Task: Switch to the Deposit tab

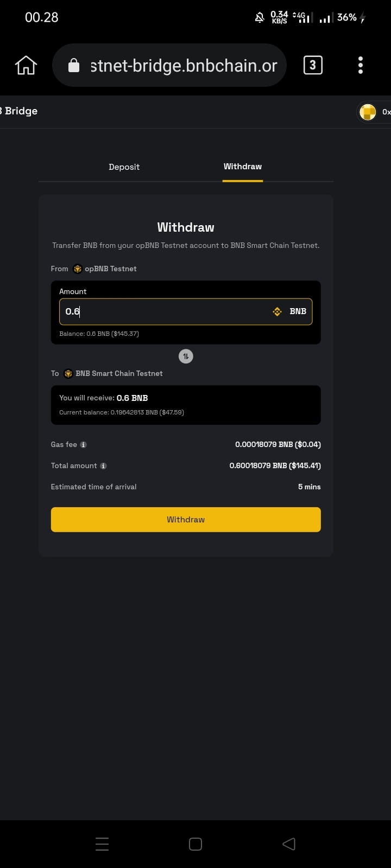Action: 124,167
